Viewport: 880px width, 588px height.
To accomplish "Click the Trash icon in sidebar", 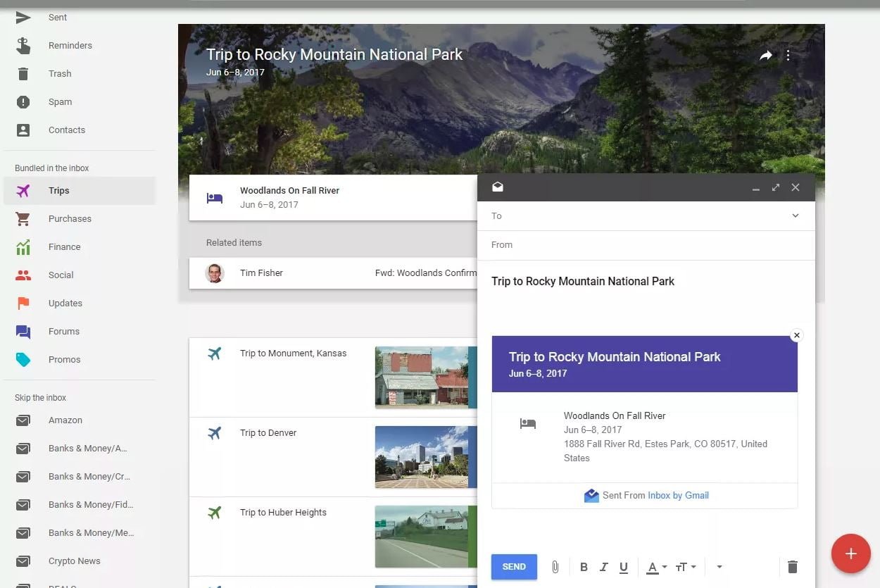I will point(23,74).
